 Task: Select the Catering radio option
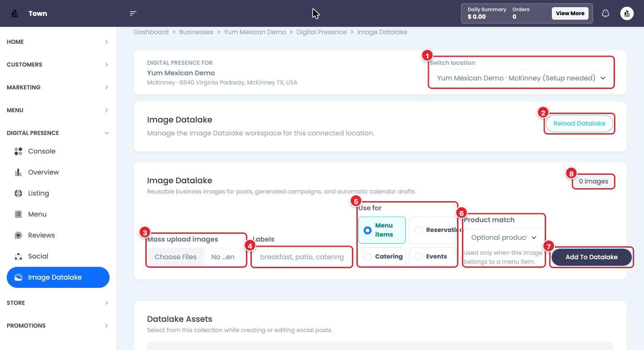click(x=368, y=257)
